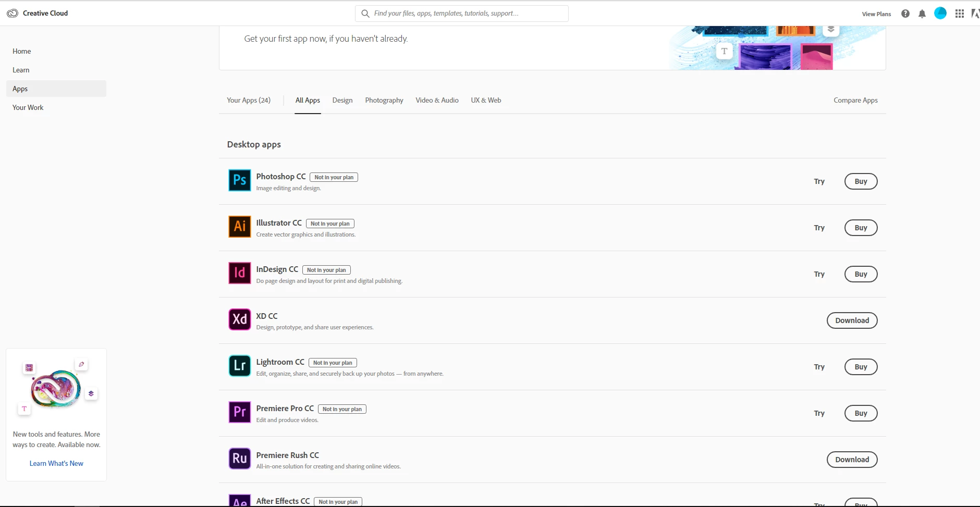Click the Learn What's New link
Viewport: 980px width, 507px height.
pos(56,463)
